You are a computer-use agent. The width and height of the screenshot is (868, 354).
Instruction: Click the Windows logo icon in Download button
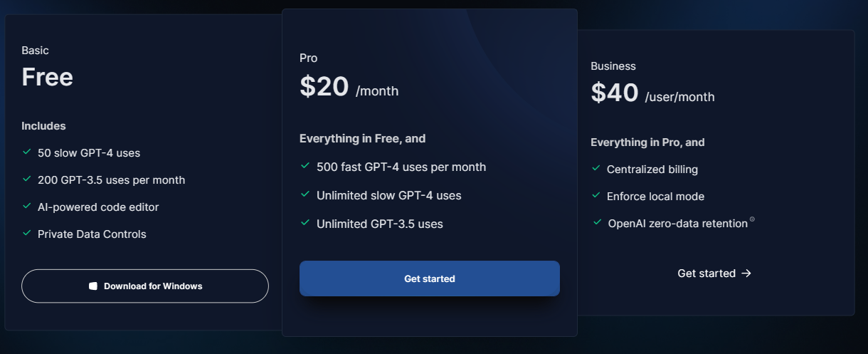tap(92, 286)
